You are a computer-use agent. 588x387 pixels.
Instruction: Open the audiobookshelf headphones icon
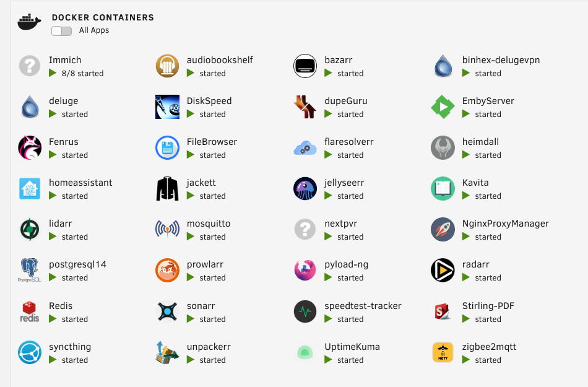(x=167, y=66)
